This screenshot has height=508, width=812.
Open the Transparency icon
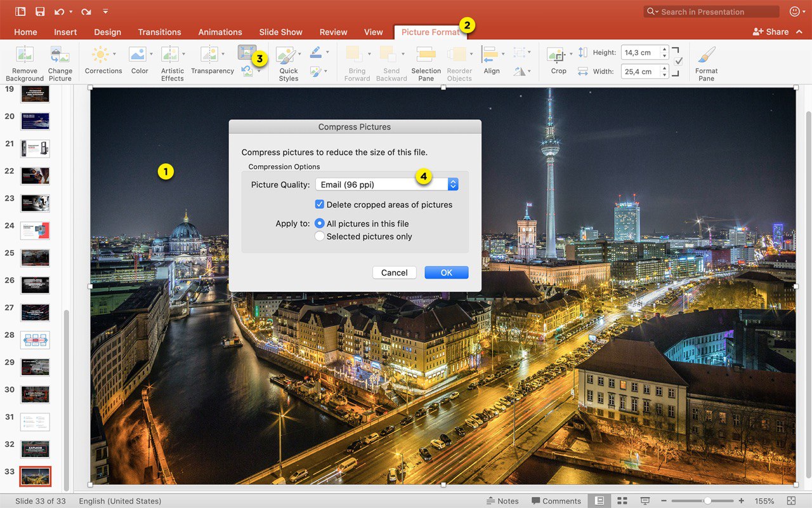coord(209,54)
